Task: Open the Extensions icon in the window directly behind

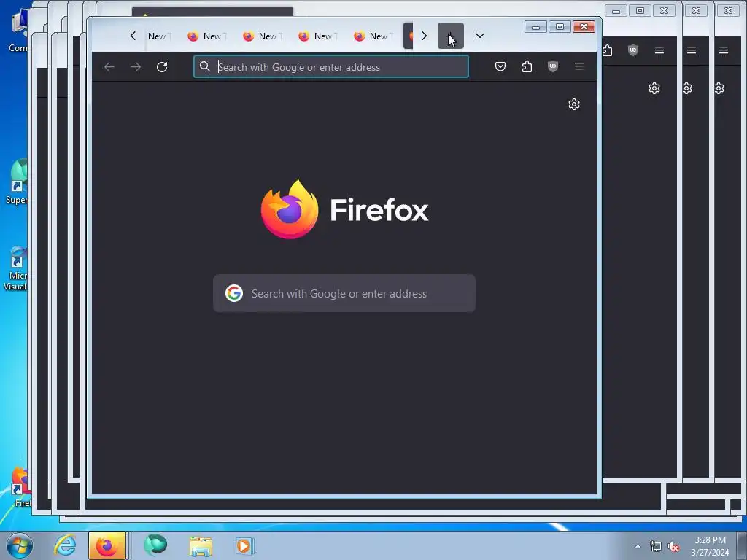Action: (x=608, y=50)
